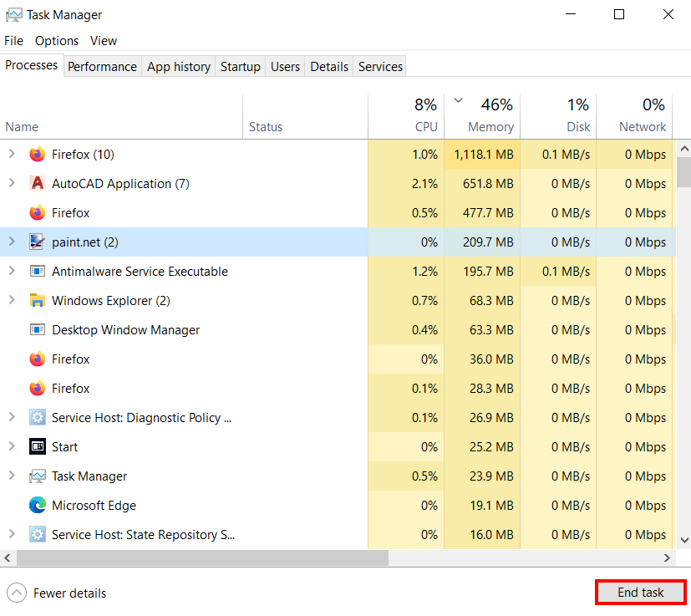
Task: Open the Options menu
Action: (57, 41)
